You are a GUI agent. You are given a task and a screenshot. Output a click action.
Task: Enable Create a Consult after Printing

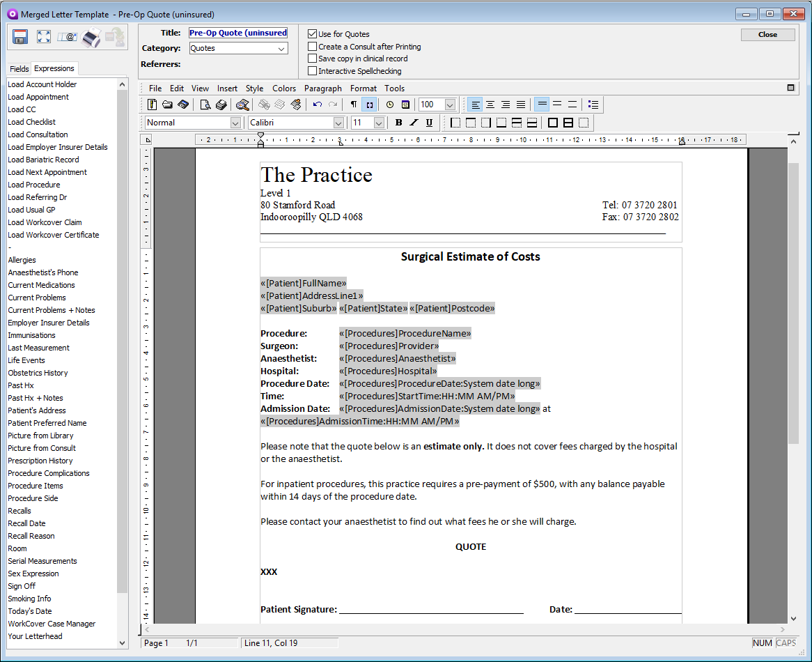312,47
